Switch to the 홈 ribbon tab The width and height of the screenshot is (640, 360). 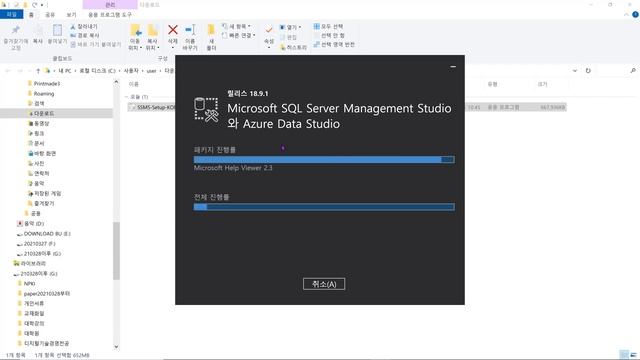pos(31,15)
